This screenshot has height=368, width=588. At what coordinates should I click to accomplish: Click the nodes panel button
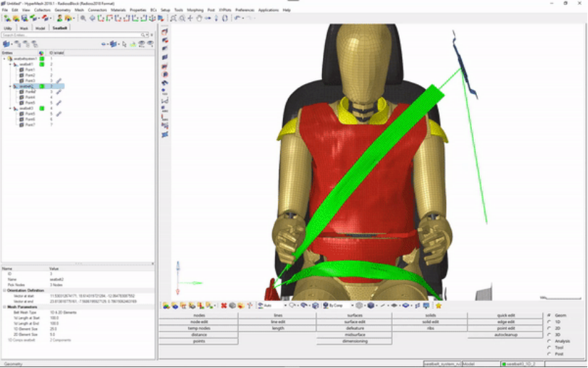(199, 315)
